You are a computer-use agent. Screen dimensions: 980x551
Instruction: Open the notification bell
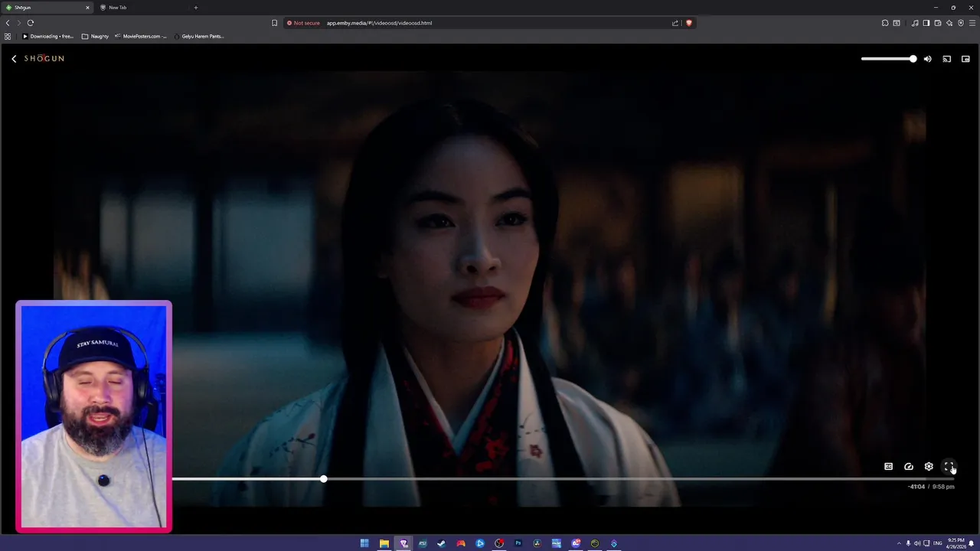(972, 543)
